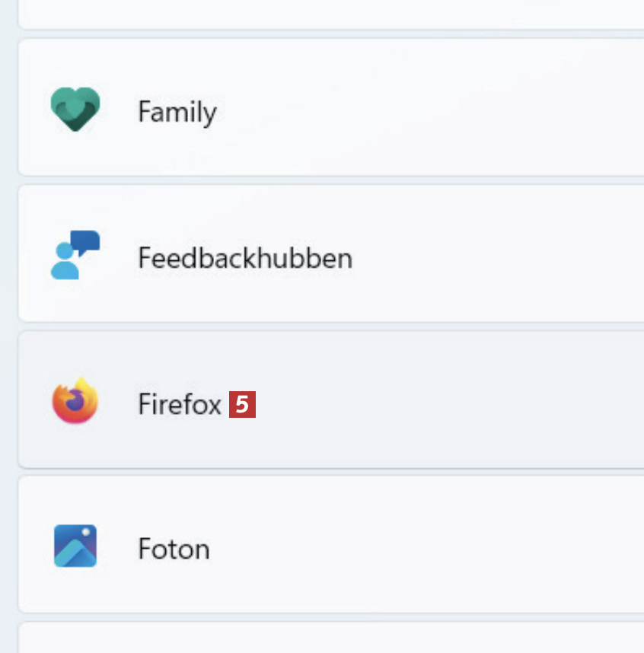Image resolution: width=644 pixels, height=653 pixels.
Task: Open the Feedbackhubben row via its empty right side
Action: tap(495, 255)
